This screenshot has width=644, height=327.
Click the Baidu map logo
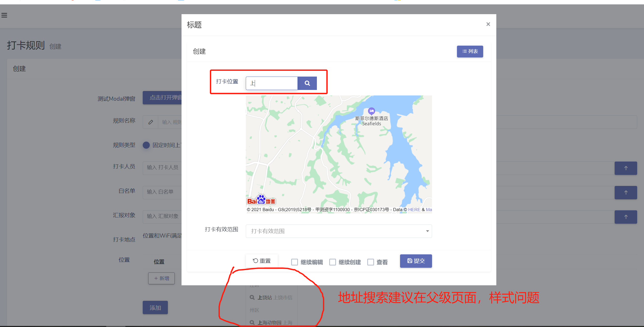tap(261, 200)
